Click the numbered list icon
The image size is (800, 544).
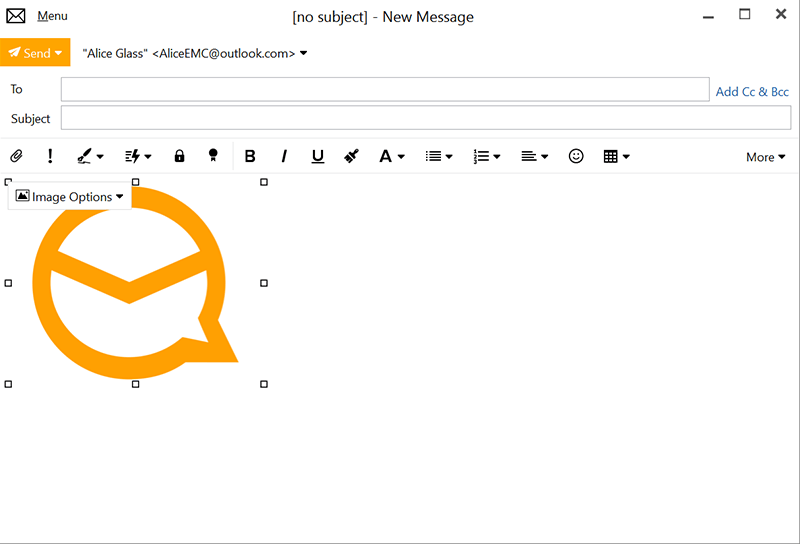(481, 156)
